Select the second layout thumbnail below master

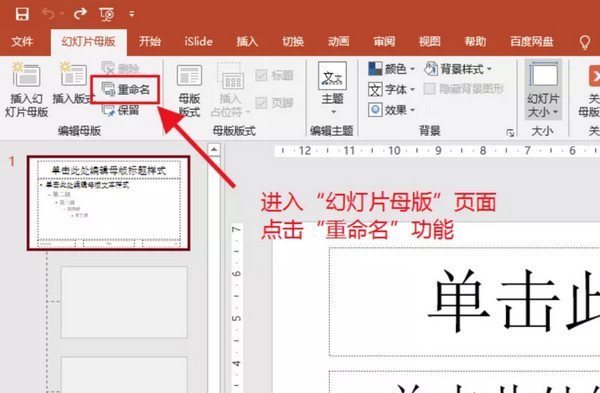click(124, 375)
